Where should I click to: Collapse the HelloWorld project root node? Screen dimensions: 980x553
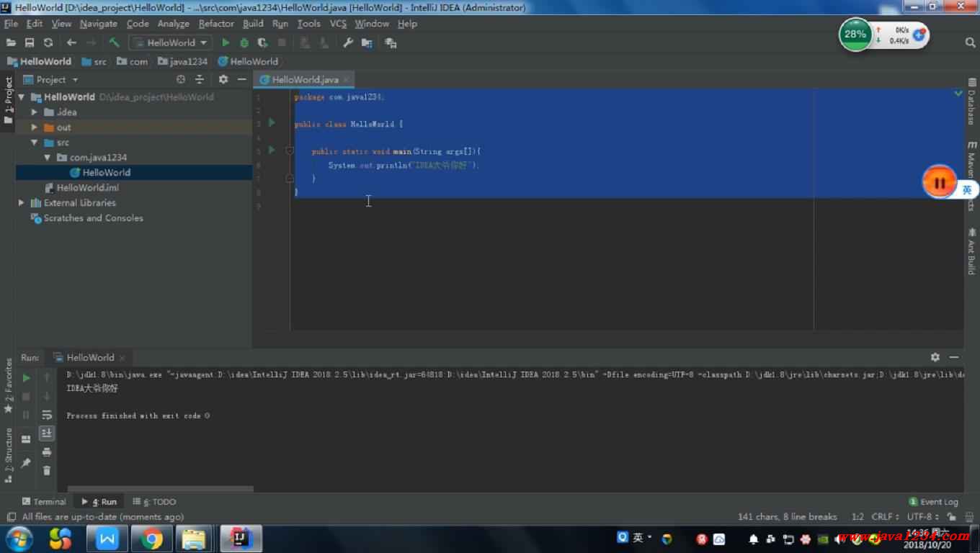coord(22,97)
